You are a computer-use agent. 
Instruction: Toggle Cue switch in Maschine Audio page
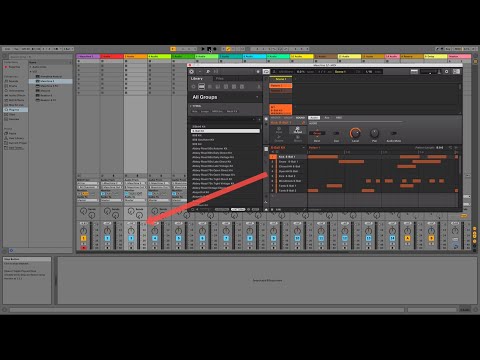coord(336,133)
